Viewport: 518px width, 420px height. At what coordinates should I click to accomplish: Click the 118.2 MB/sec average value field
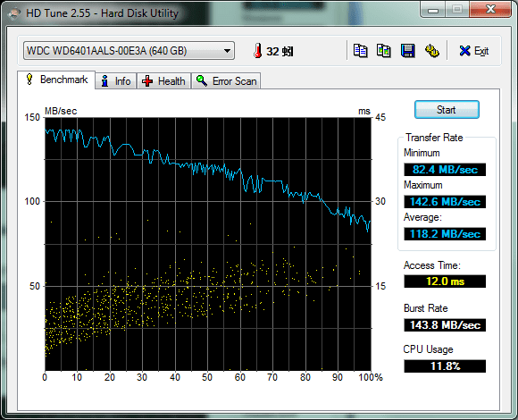[445, 234]
